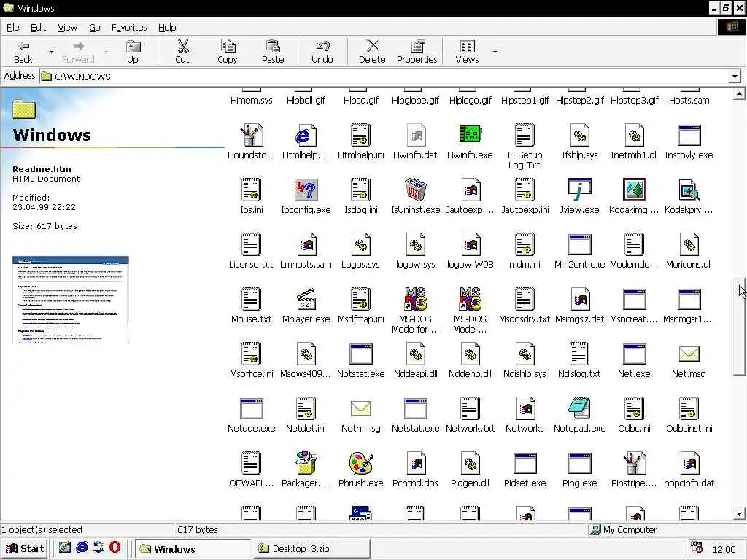Viewport: 747px width, 560px height.
Task: Select the Pbrush.exe paint palette icon
Action: 360,463
